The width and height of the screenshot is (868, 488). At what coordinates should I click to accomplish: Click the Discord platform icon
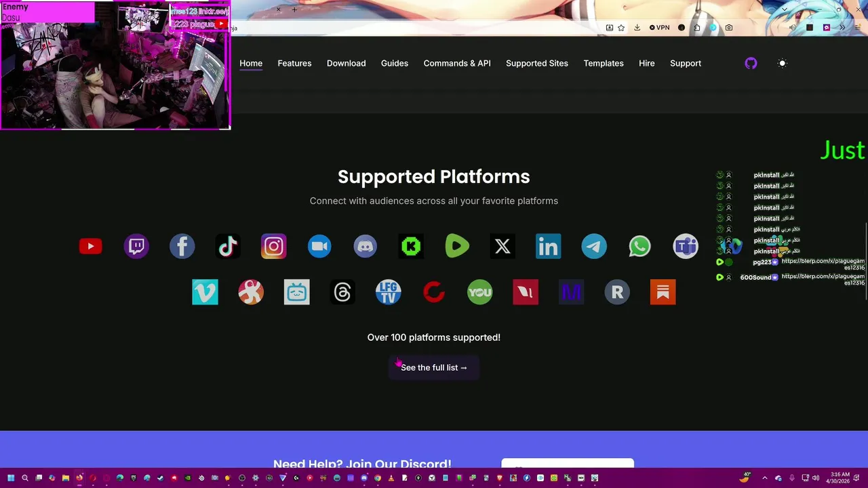tap(365, 246)
